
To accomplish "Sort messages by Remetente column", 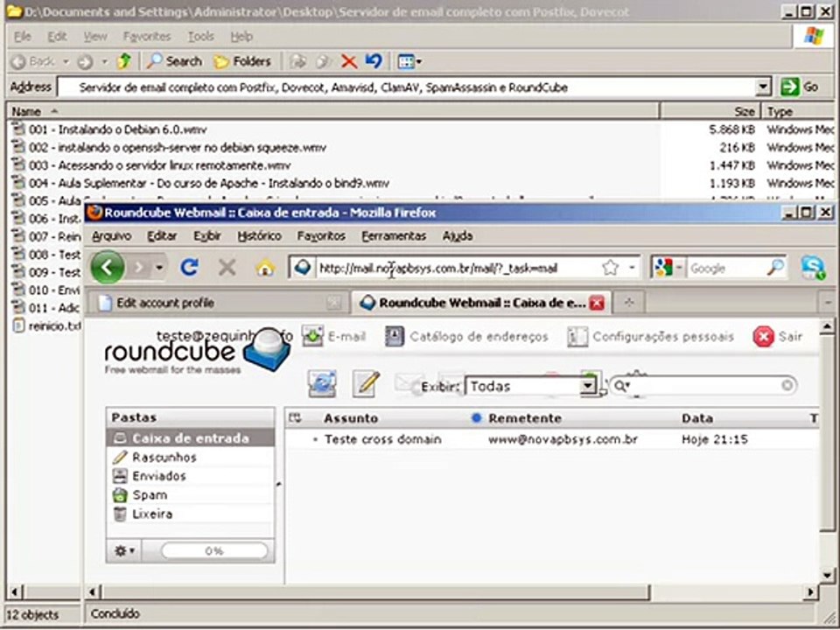I will pyautogui.click(x=524, y=418).
